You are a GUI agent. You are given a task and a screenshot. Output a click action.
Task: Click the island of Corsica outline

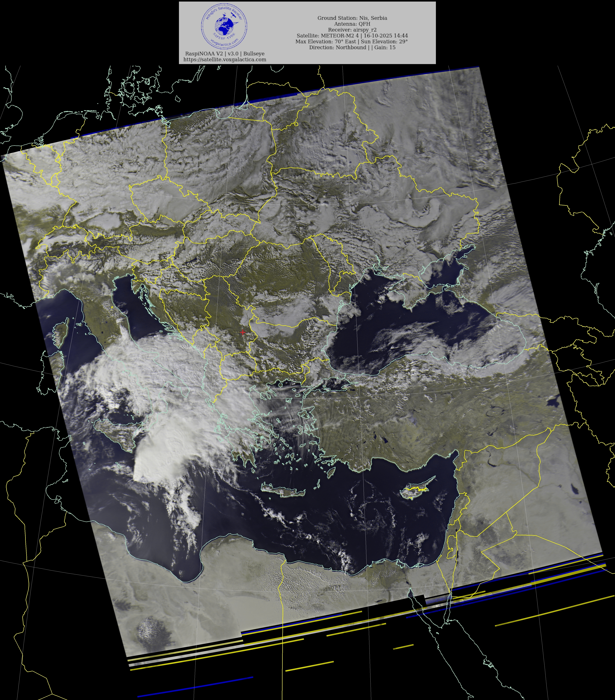61,332
